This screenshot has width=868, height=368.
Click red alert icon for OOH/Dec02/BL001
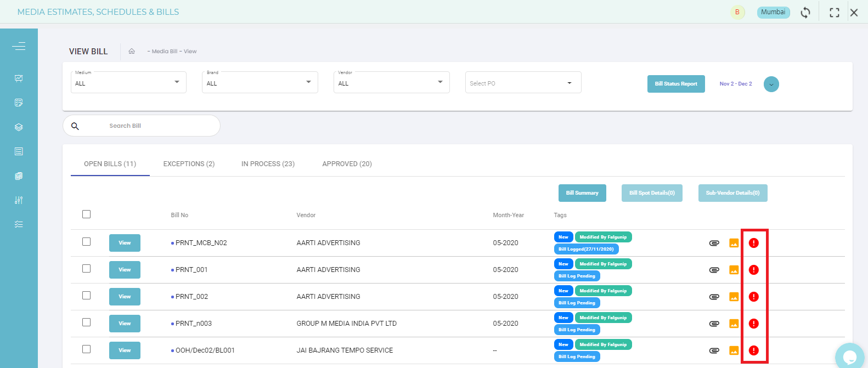coord(754,350)
